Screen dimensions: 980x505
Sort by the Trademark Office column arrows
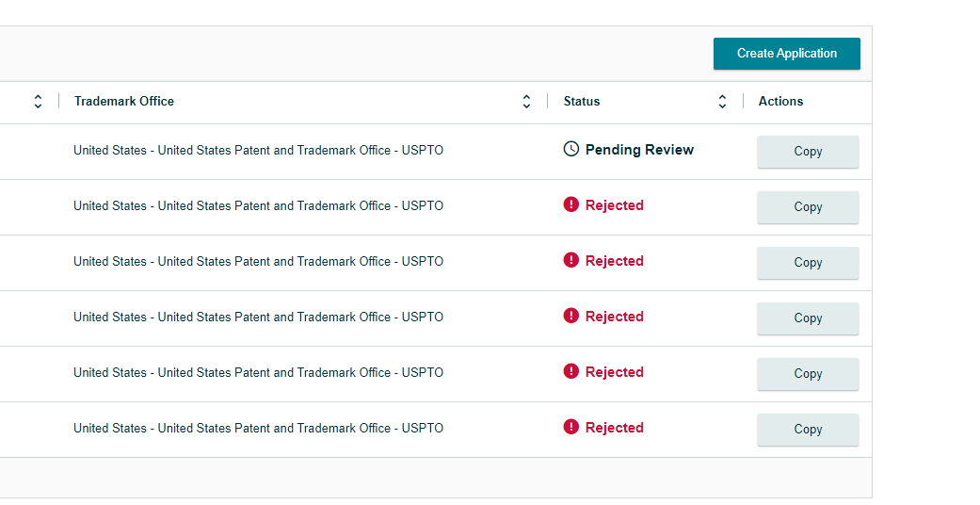tap(526, 102)
